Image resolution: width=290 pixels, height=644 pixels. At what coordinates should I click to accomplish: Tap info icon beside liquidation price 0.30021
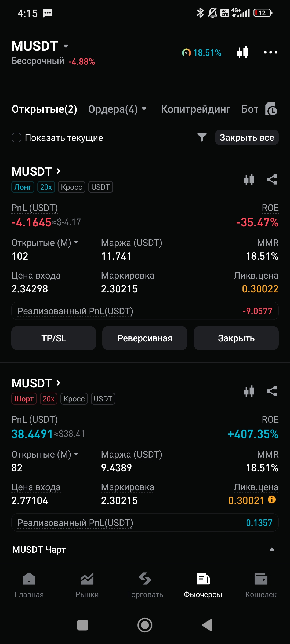pos(272,500)
